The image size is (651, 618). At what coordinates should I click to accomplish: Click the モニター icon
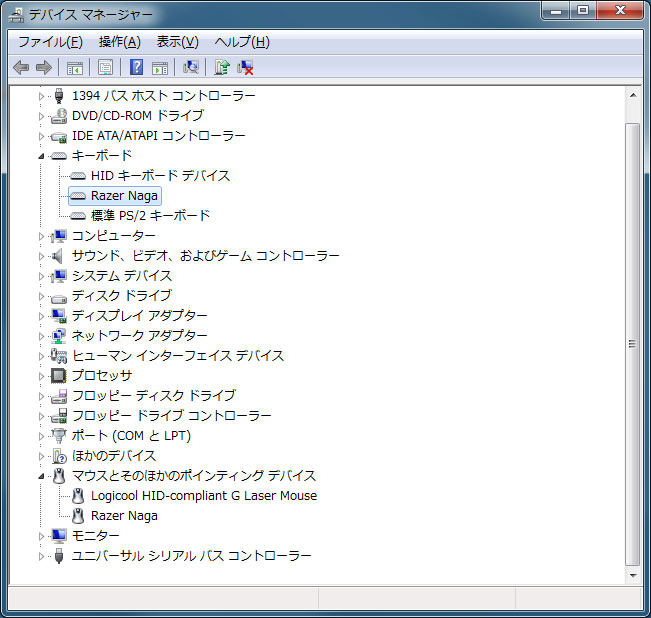[59, 536]
